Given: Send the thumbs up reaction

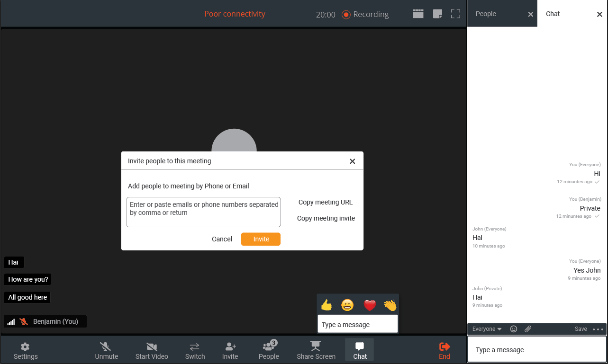Looking at the screenshot, I should [x=327, y=305].
